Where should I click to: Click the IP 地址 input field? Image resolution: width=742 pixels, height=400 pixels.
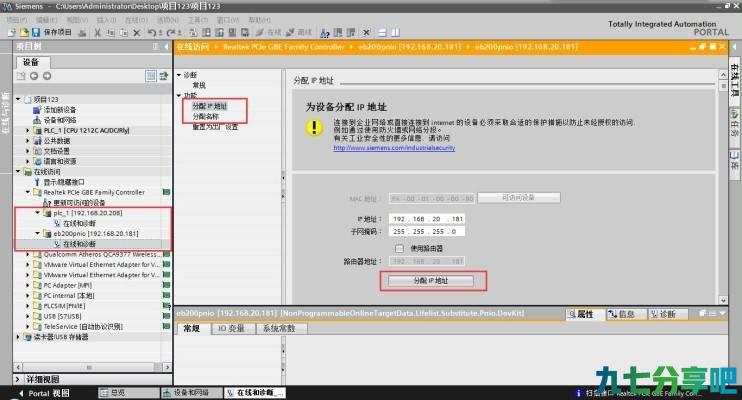click(427, 219)
